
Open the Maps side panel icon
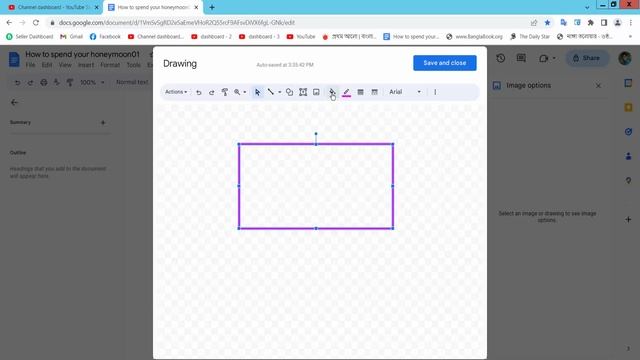(628, 180)
